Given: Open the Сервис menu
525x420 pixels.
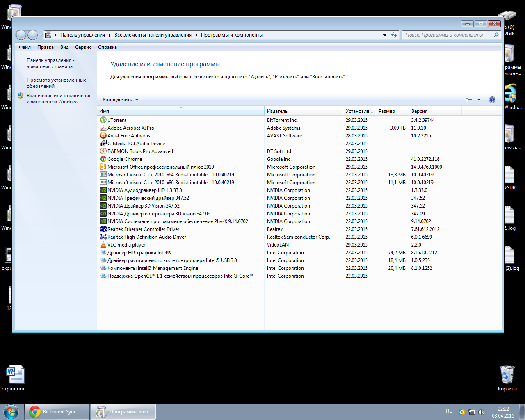Looking at the screenshot, I should point(83,47).
